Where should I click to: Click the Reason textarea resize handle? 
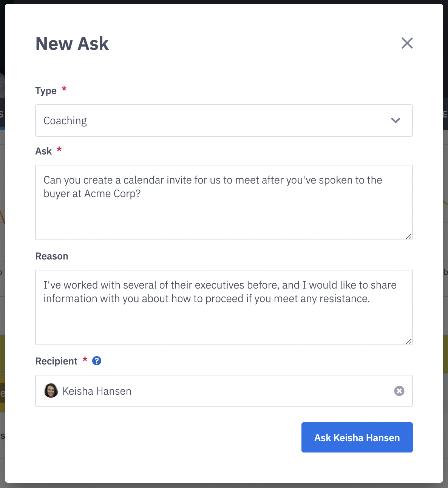pyautogui.click(x=409, y=341)
